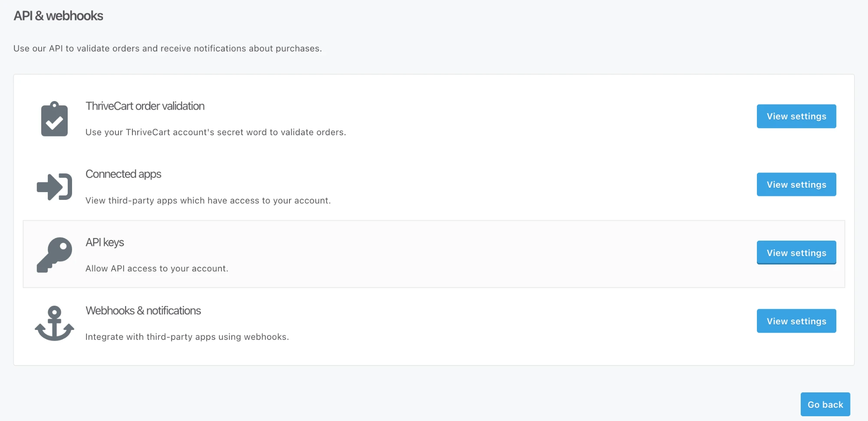
Task: Open View settings for ThriveCart order validation
Action: [796, 116]
